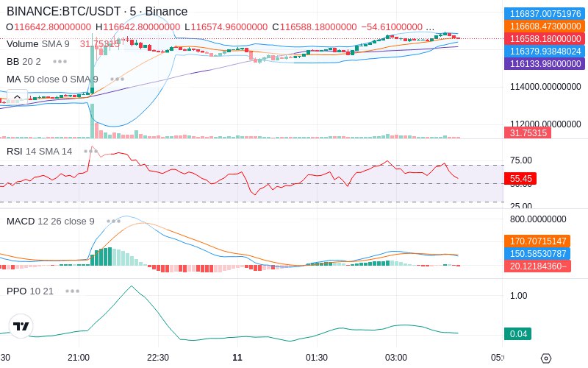This screenshot has width=588, height=368.
Task: Click the 22:30 time axis label
Action: click(x=158, y=358)
